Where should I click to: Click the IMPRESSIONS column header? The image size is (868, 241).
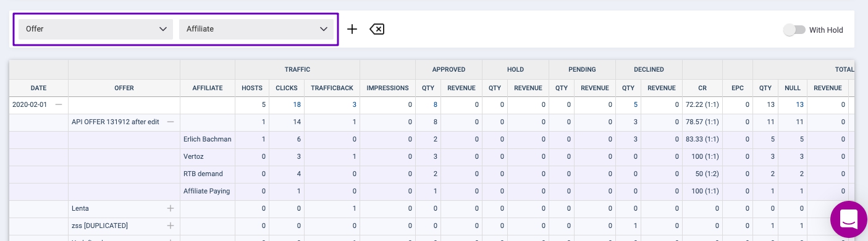[x=387, y=88]
